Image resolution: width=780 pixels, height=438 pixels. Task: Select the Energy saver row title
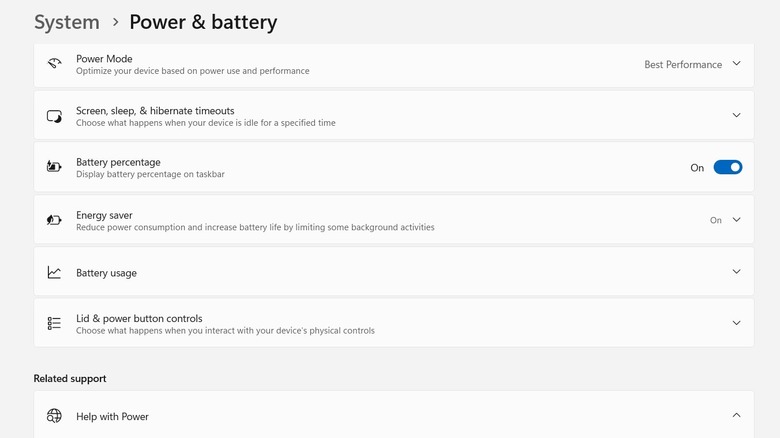[x=104, y=215]
